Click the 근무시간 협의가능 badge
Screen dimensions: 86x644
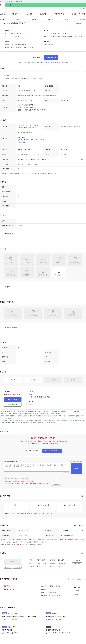tap(23, 142)
